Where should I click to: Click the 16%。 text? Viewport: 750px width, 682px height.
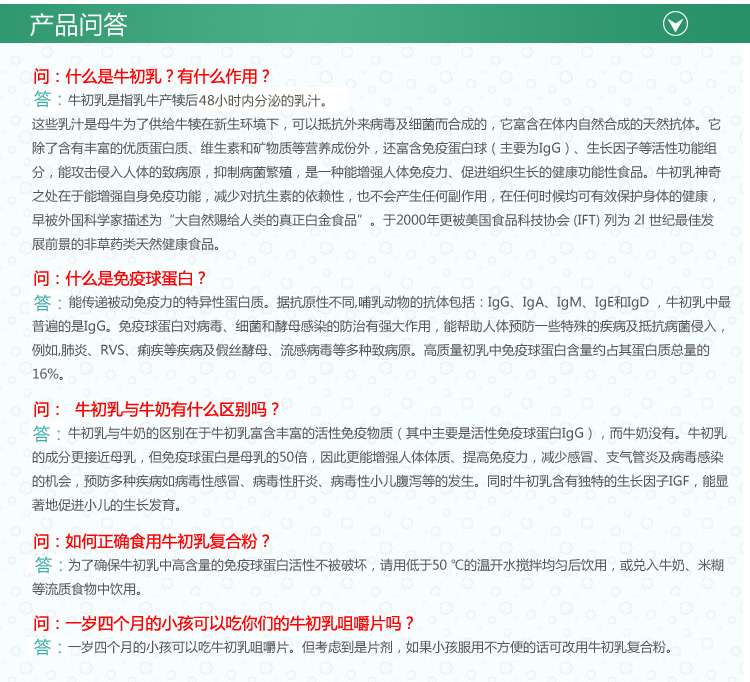pos(48,374)
